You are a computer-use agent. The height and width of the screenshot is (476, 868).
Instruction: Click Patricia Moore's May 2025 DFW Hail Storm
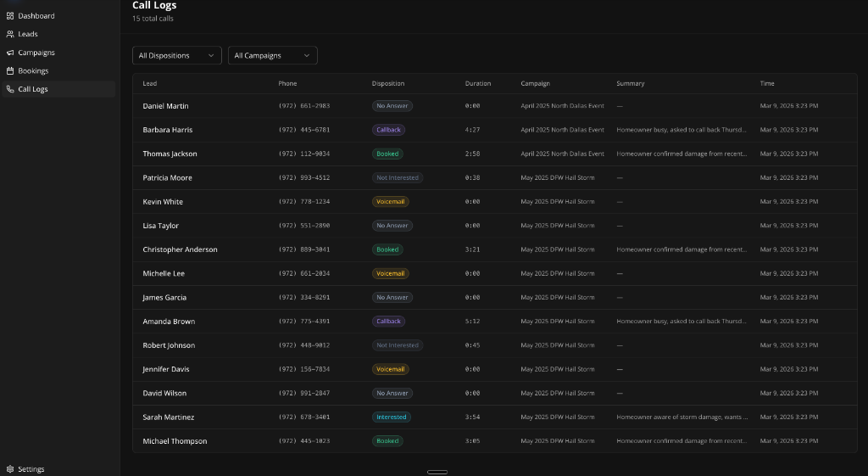(558, 178)
